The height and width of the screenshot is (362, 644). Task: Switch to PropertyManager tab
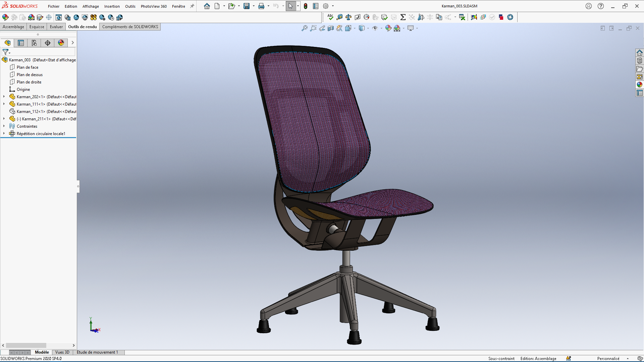point(21,43)
